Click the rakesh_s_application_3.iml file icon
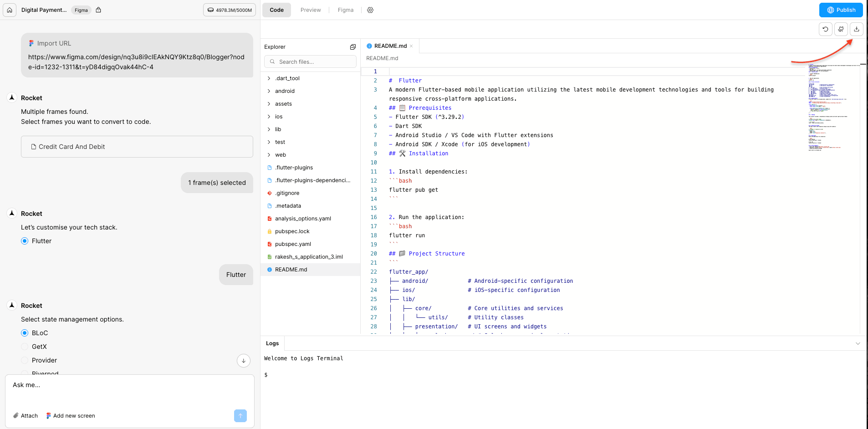This screenshot has height=429, width=868. pos(269,257)
